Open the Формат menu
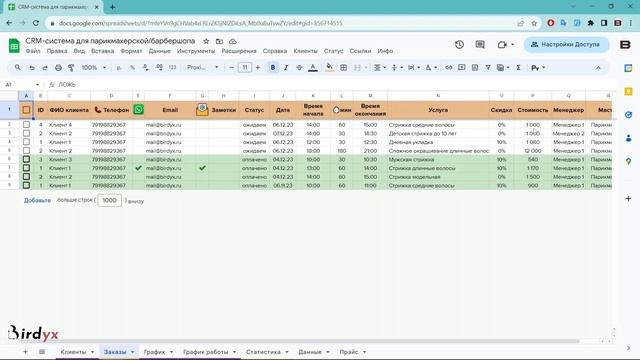The height and width of the screenshot is (360, 640). pyautogui.click(x=131, y=51)
